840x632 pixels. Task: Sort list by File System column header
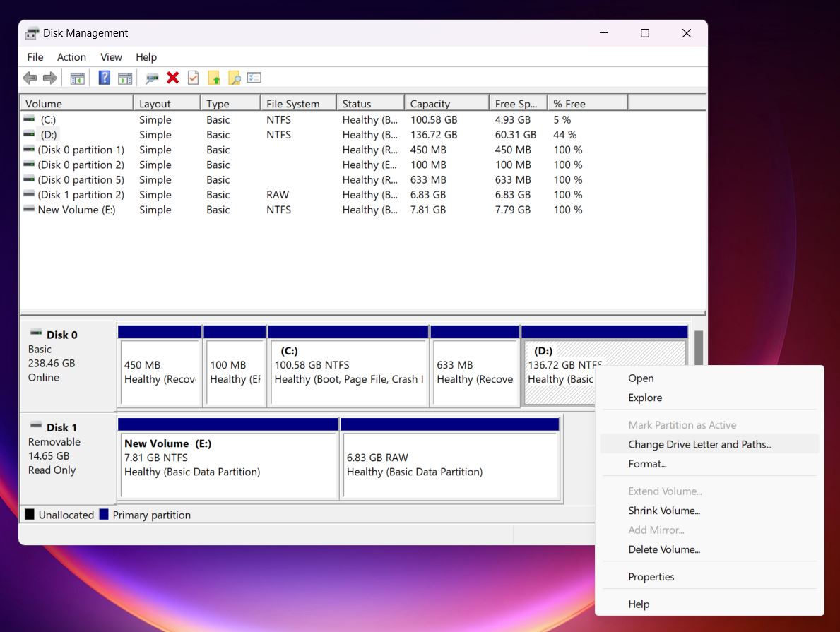[298, 103]
